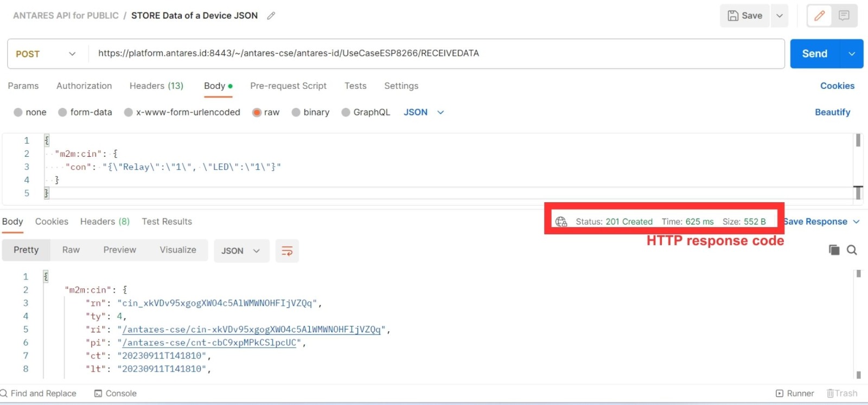Open the response Cookies tab
Image resolution: width=868 pixels, height=405 pixels.
[x=52, y=221]
